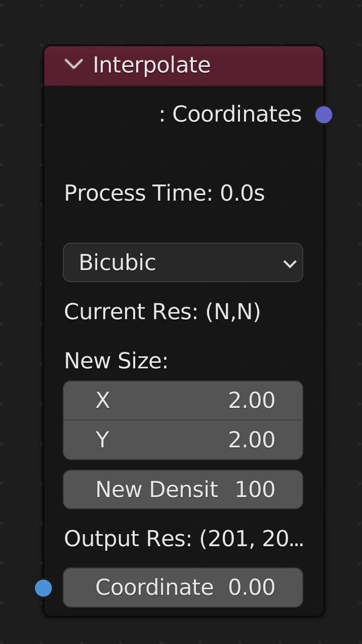Click the X value 2.00
This screenshot has height=644, width=362.
click(x=252, y=401)
